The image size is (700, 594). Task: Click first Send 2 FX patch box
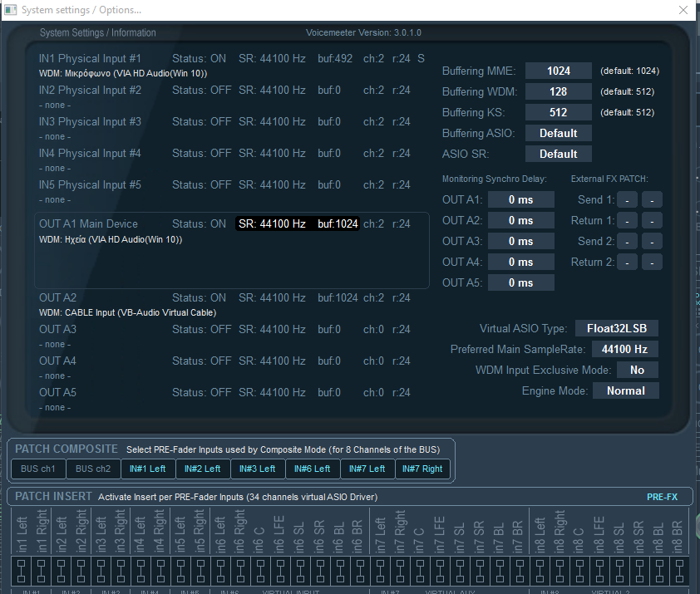click(x=627, y=242)
